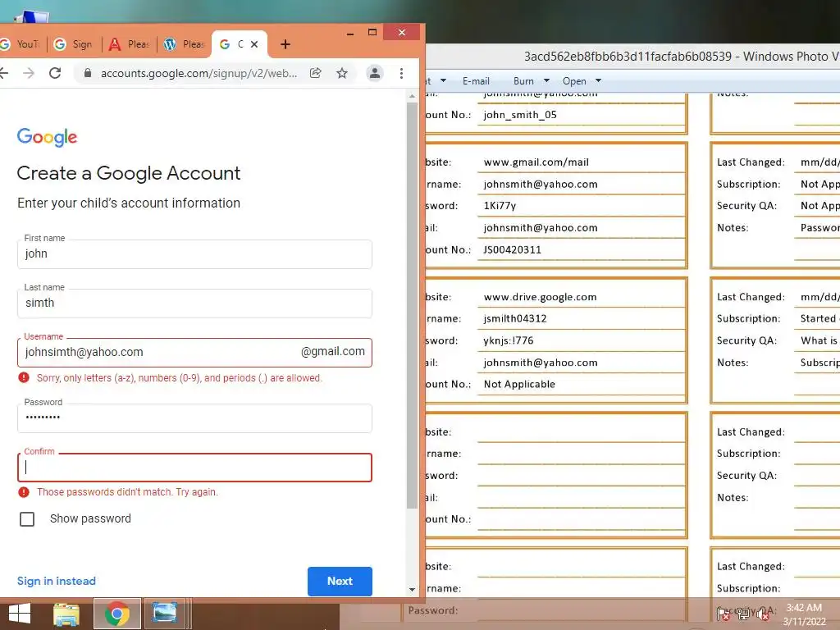Open E-mail menu in Photo Viewer
This screenshot has height=630, width=840.
[x=476, y=81]
